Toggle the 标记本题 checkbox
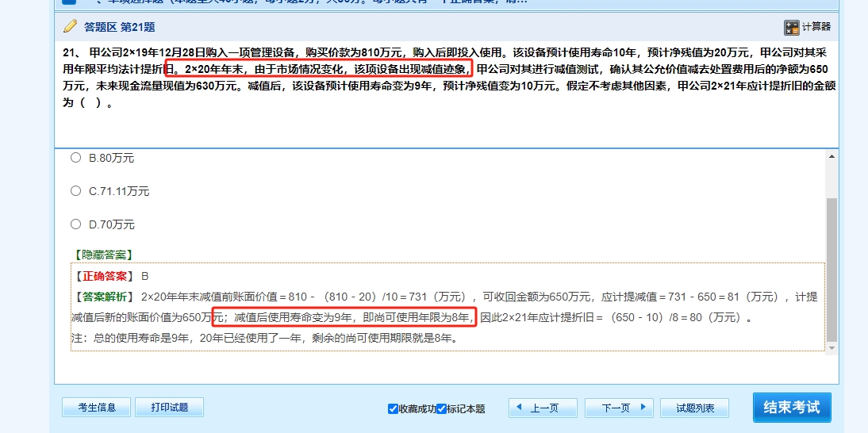 (x=442, y=409)
